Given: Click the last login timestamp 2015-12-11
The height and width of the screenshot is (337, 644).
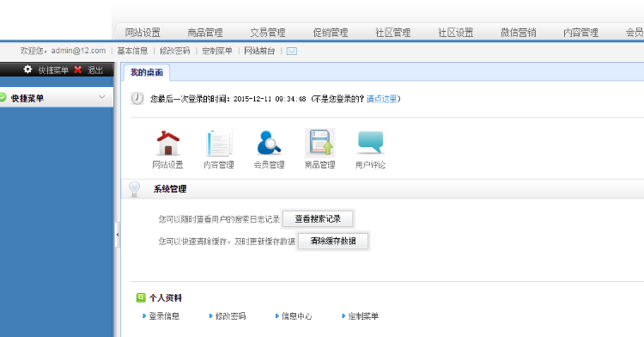Looking at the screenshot, I should pos(270,99).
